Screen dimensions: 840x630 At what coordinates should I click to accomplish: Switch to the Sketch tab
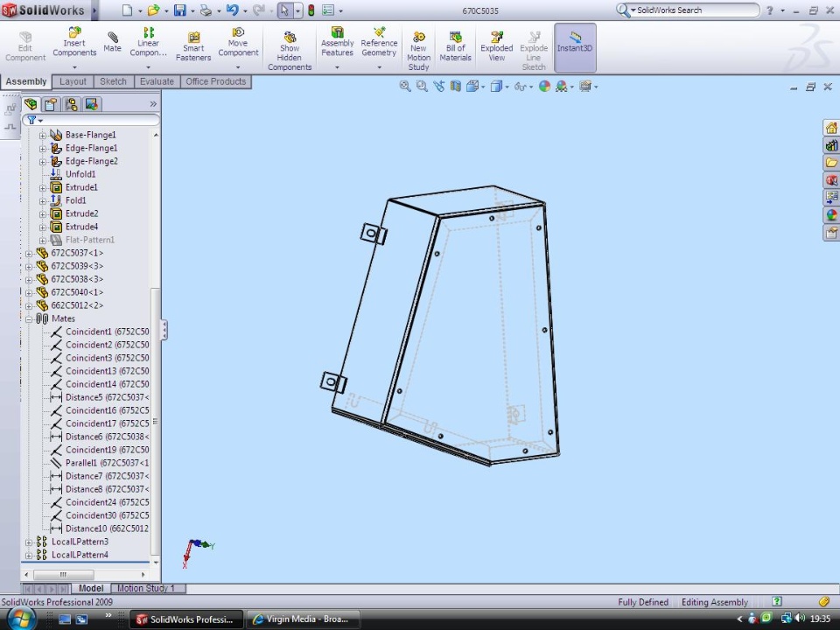click(x=113, y=81)
